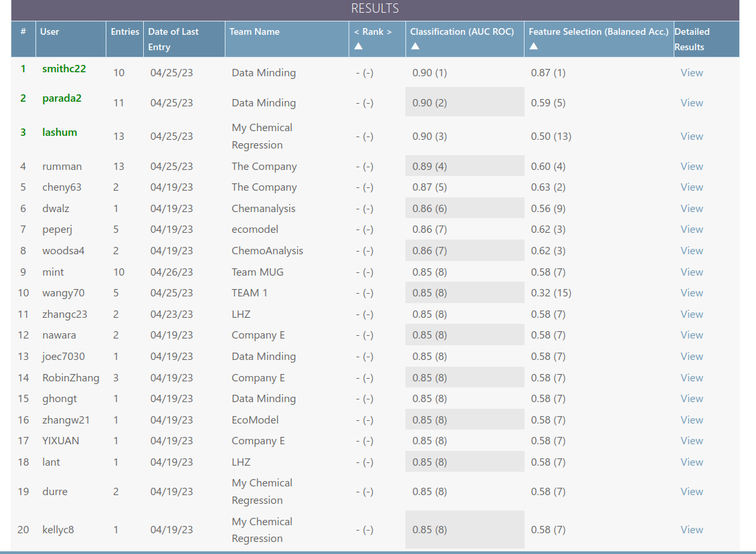View detailed results for Team MUG entry
Viewport: 756px width, 554px height.
pos(692,272)
